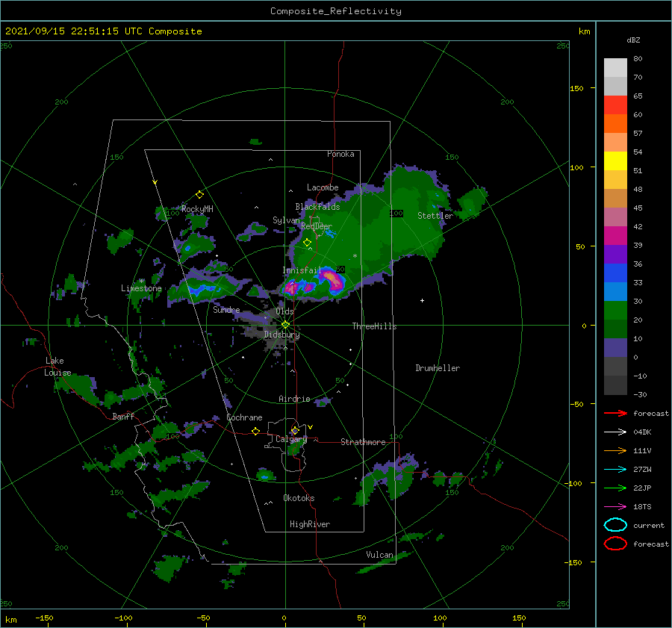Click the cyan 'current' ellipse legend icon
Screen dimensions: 672x628
[x=615, y=525]
